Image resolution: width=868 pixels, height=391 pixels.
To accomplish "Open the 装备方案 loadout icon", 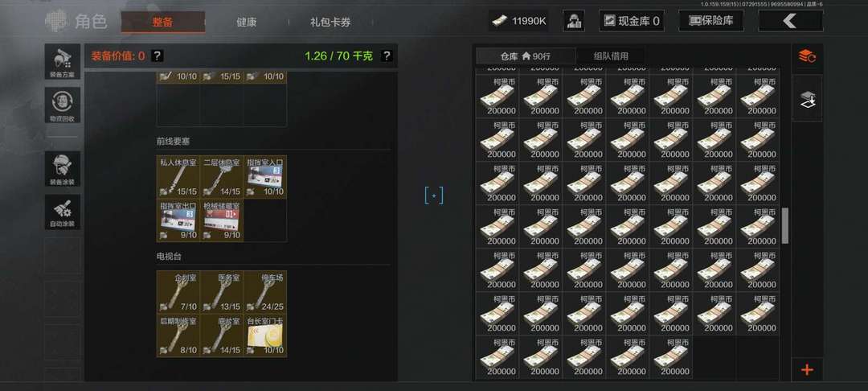I will [x=63, y=61].
